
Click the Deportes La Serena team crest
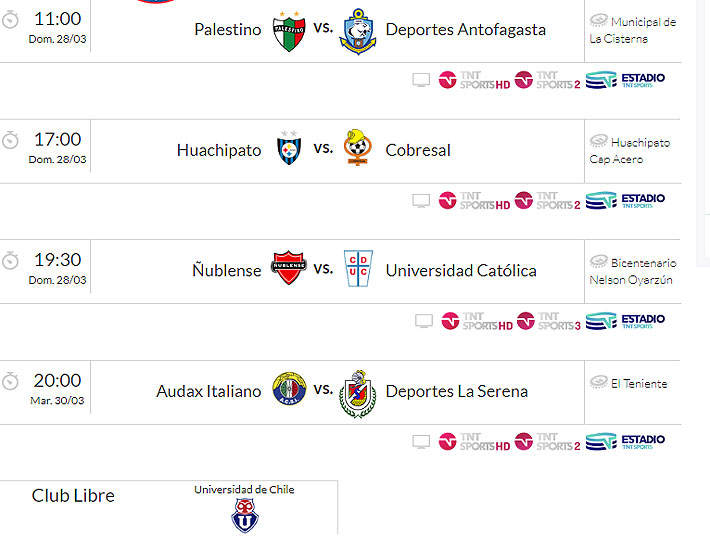tap(358, 392)
